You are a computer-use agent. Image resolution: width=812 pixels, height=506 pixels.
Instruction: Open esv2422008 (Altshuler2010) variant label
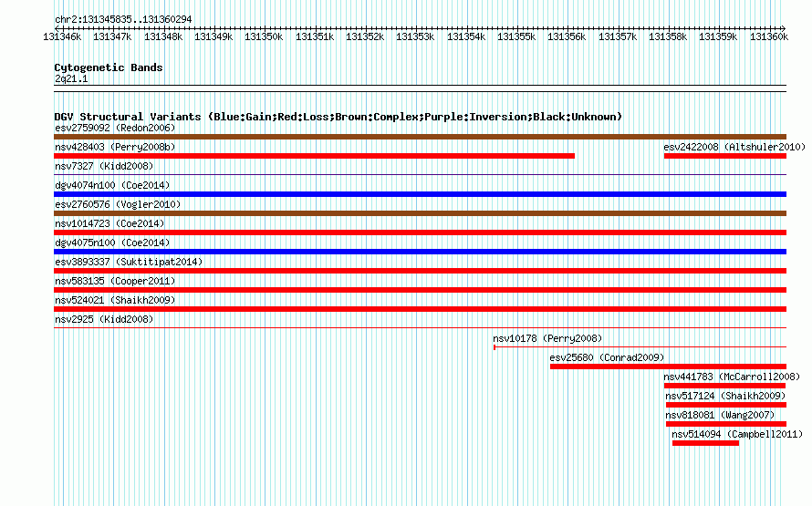point(734,147)
